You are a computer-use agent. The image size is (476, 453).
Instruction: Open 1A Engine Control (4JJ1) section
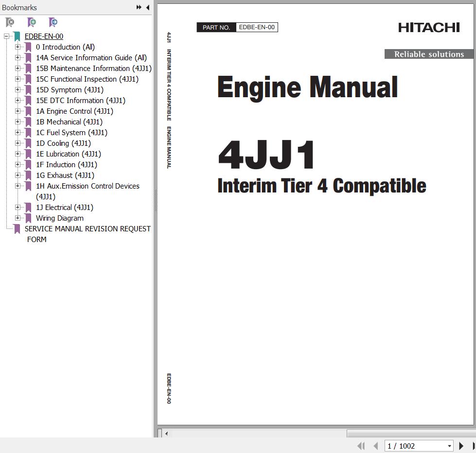75,111
